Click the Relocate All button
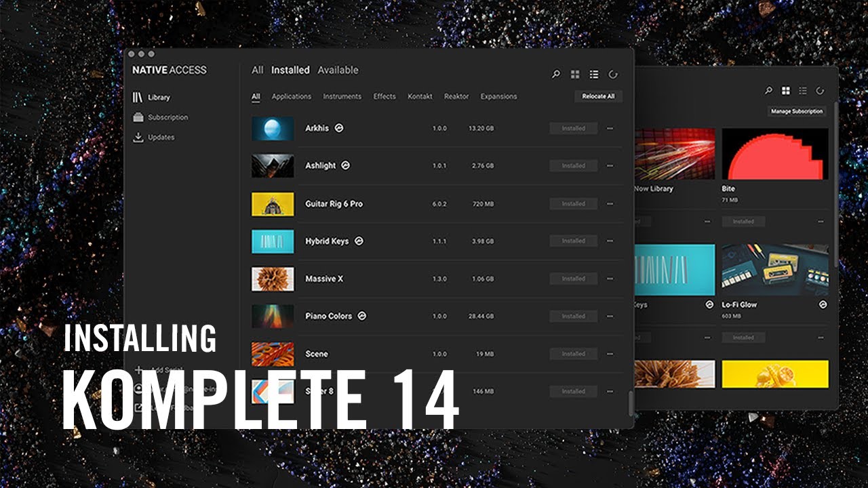Screen dimensions: 868x488 click(598, 96)
